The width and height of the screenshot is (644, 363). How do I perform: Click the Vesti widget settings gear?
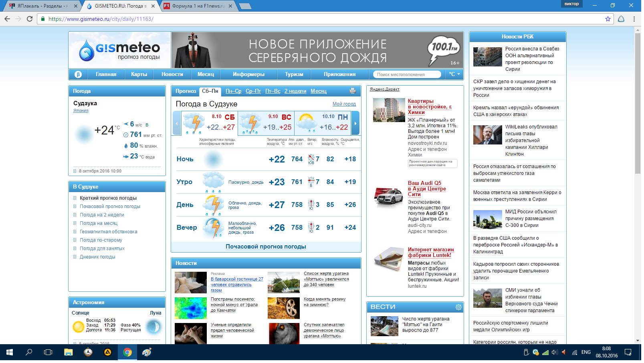[x=458, y=307]
